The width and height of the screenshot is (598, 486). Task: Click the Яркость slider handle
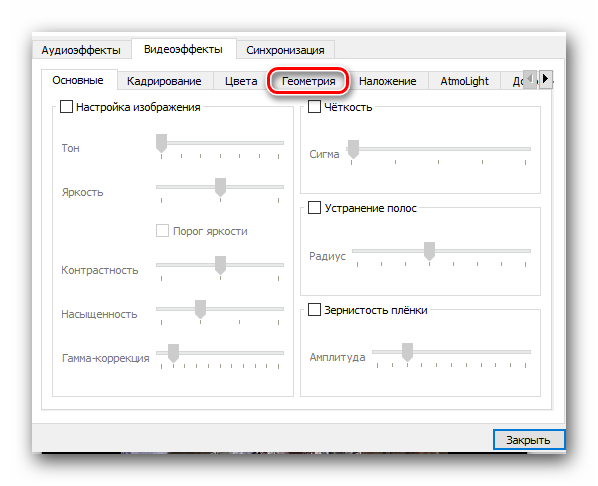point(220,187)
